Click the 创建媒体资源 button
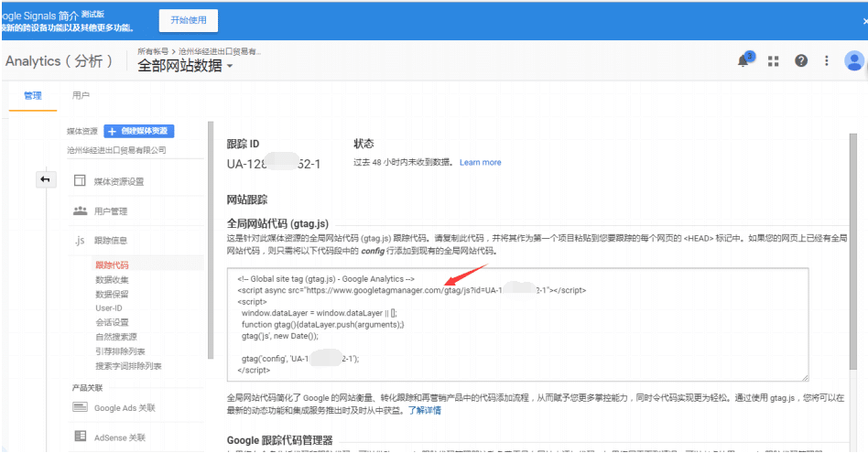The height and width of the screenshot is (453, 868). pyautogui.click(x=139, y=131)
